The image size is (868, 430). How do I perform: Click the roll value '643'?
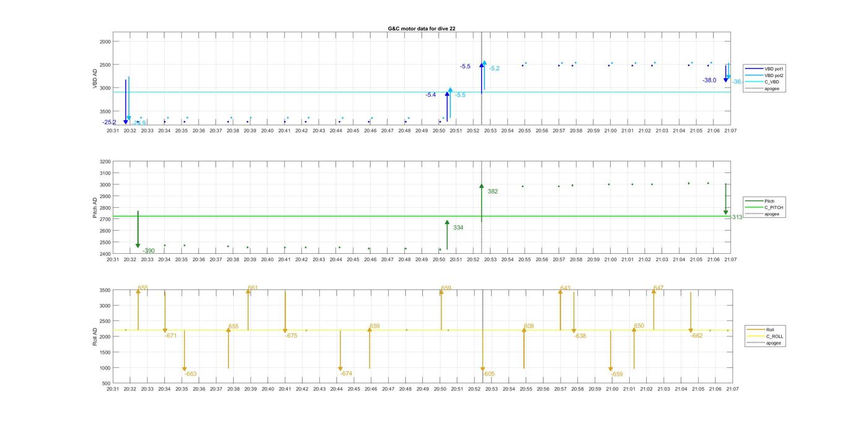(565, 288)
